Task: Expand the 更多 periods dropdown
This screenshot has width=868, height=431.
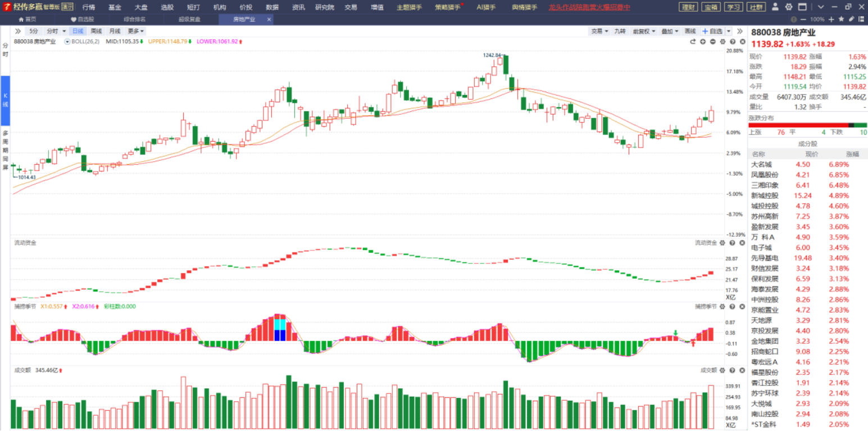Action: coord(136,31)
